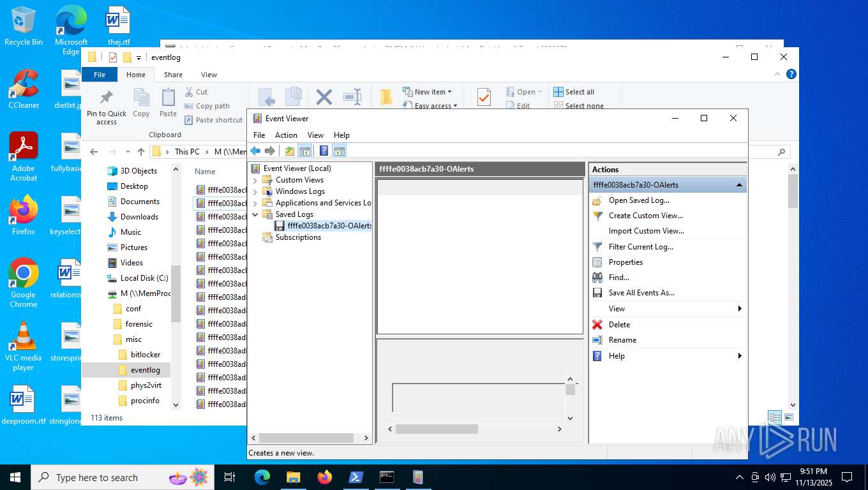Click the Find binoculars icon
Image resolution: width=868 pixels, height=490 pixels.
coord(597,278)
